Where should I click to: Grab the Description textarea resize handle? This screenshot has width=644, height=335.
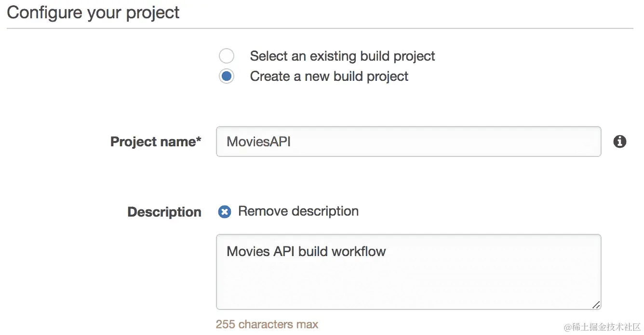pos(596,305)
